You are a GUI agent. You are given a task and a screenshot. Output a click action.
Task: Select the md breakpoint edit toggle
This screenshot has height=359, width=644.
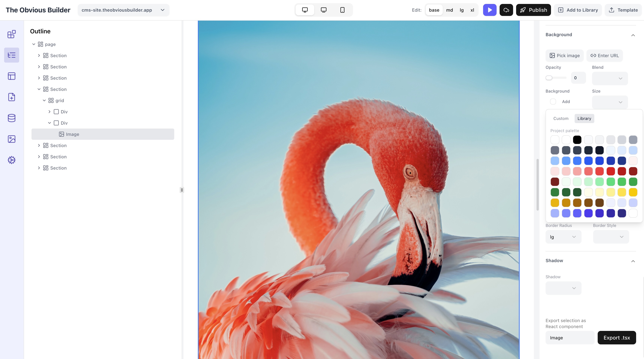pos(449,10)
